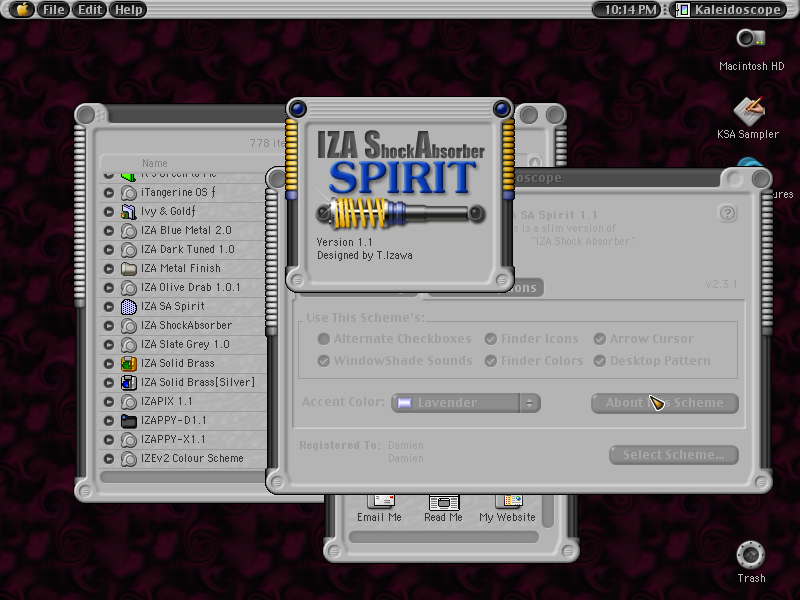Click the IZAPPY-X1.1 scheme icon
This screenshot has height=600, width=800.
pos(129,440)
